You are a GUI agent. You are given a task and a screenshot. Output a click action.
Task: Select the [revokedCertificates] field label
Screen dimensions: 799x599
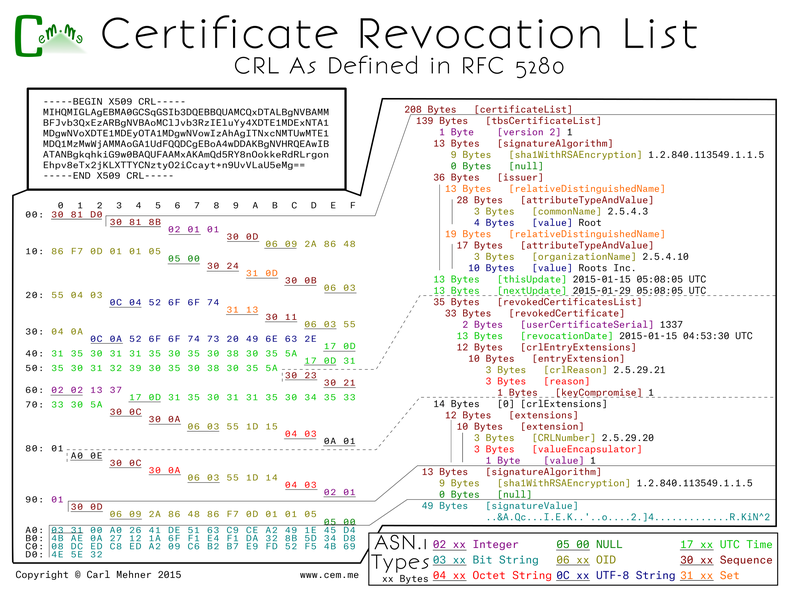[569, 302]
